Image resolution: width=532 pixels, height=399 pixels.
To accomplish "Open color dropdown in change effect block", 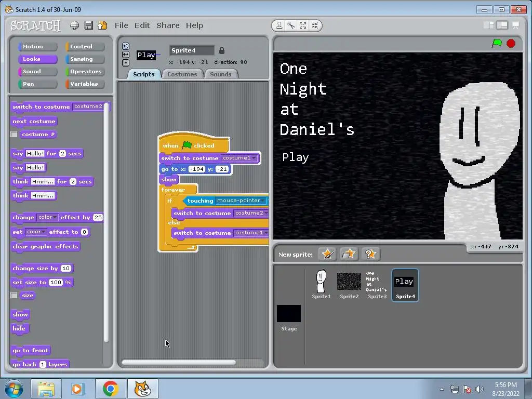I will [x=47, y=217].
